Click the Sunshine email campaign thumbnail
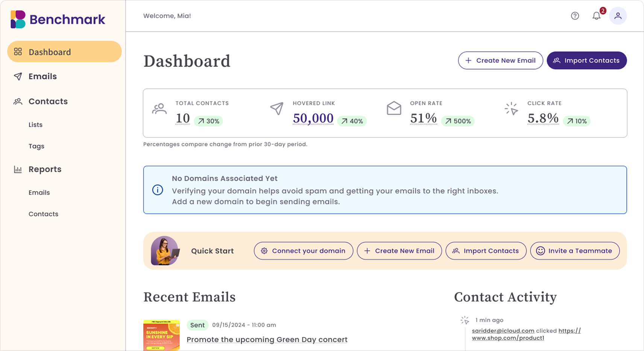This screenshot has width=644, height=351. [x=161, y=335]
